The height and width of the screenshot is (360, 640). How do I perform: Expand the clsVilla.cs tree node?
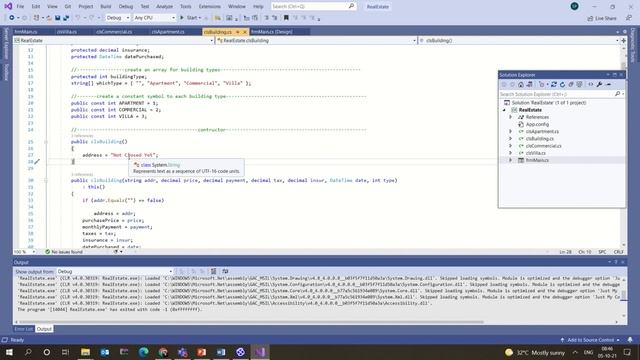point(510,153)
